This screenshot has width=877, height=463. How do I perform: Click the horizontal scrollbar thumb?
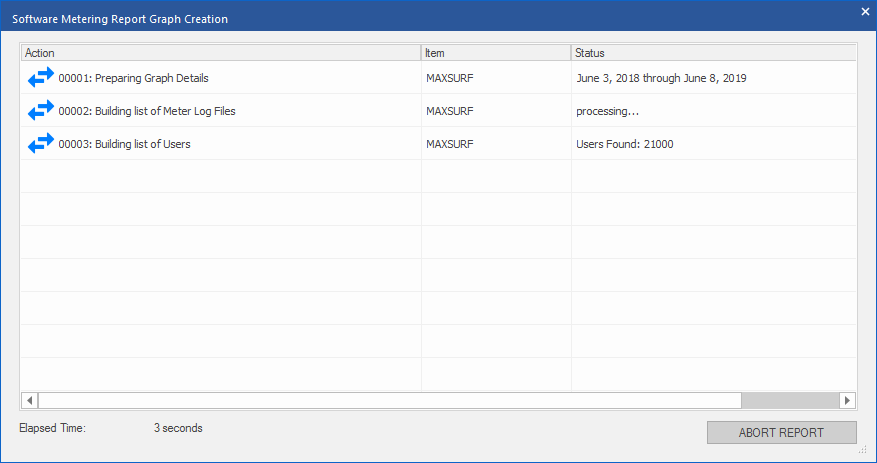click(x=390, y=400)
